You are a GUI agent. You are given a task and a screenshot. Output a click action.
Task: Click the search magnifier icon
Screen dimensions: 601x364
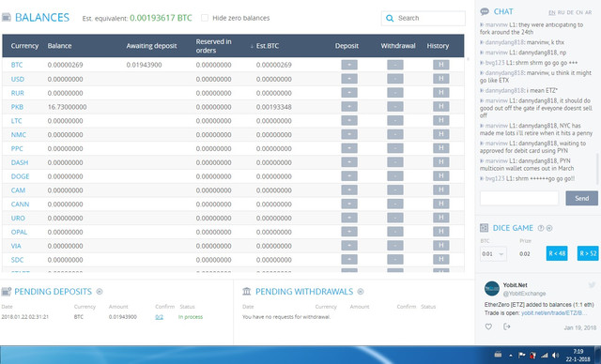[x=390, y=18]
